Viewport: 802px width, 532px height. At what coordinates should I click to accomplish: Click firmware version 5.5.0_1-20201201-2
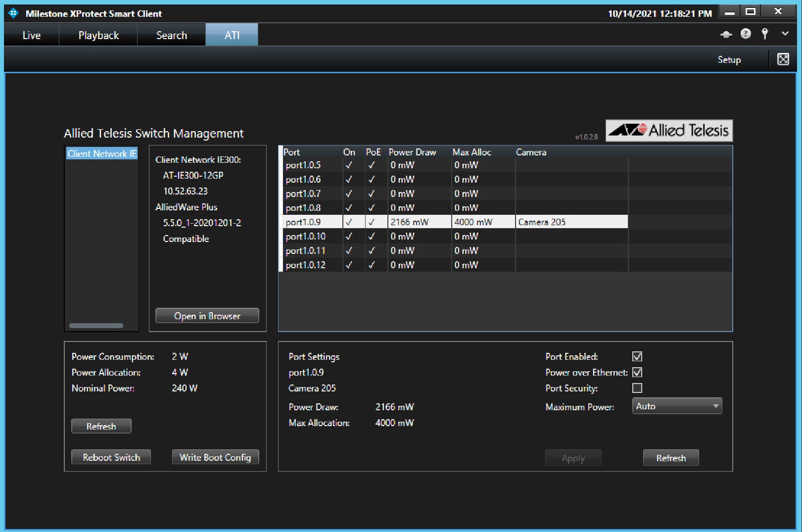(x=202, y=223)
